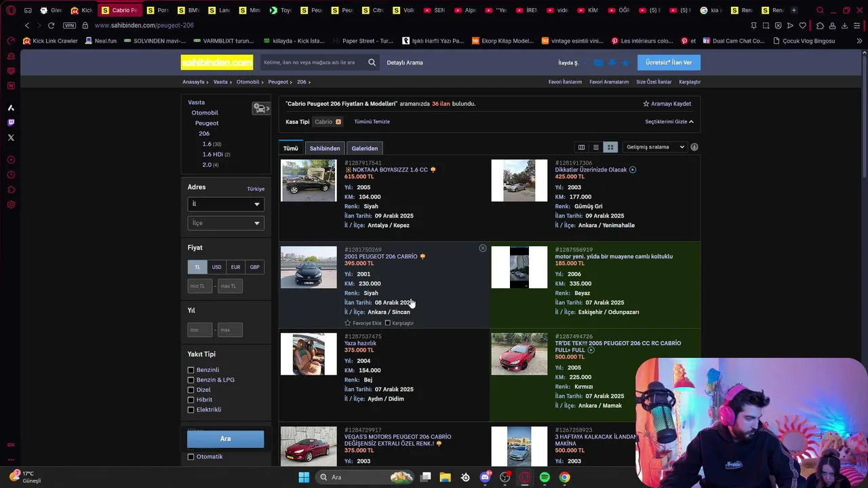Viewport: 868px width, 488px height.
Task: Switch to the grid view icon
Action: (610, 147)
